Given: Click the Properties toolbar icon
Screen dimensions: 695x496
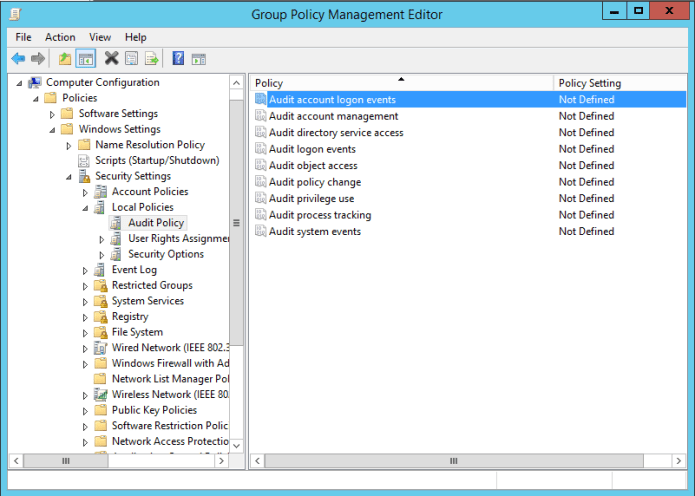Looking at the screenshot, I should coord(131,59).
